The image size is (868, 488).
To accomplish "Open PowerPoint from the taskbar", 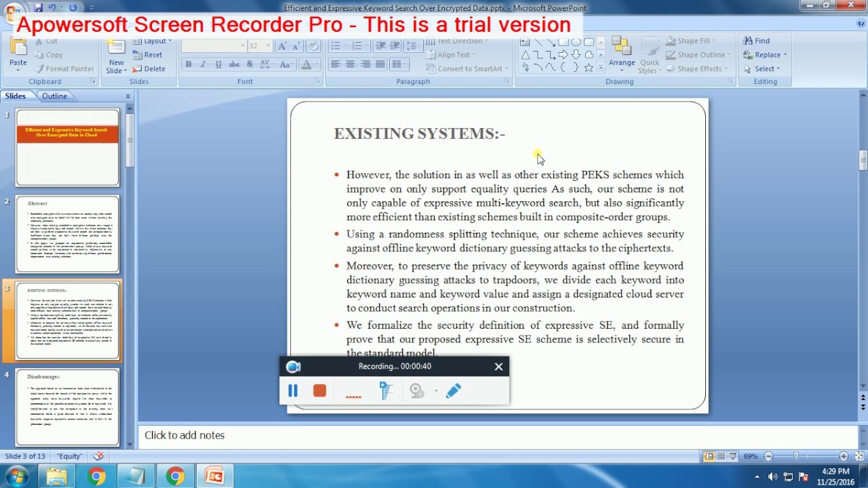I will point(215,476).
